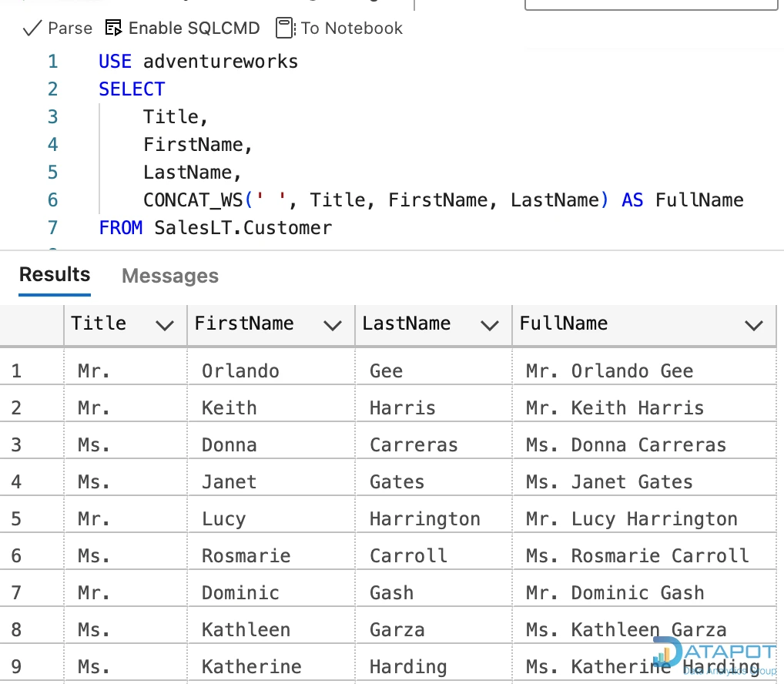Click line number 6 in the gutter

click(x=53, y=200)
